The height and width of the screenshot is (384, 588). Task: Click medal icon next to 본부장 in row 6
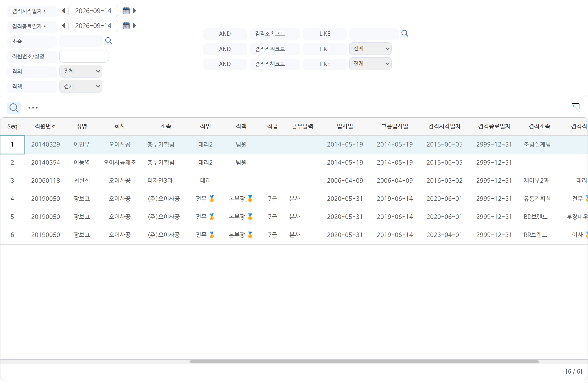[250, 235]
